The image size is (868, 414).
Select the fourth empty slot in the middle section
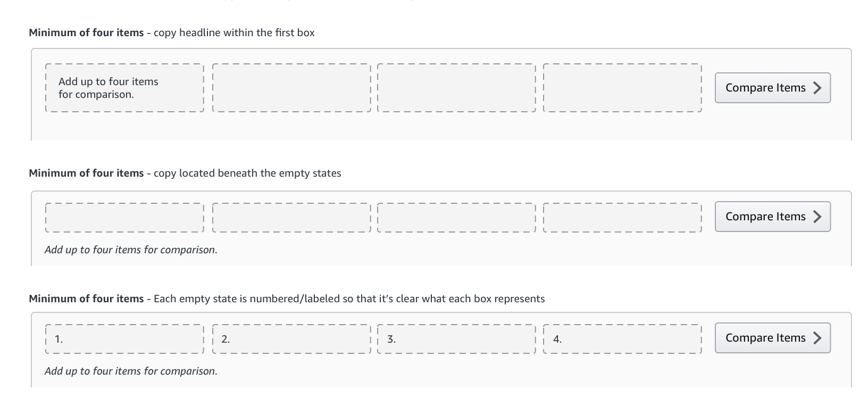click(622, 218)
